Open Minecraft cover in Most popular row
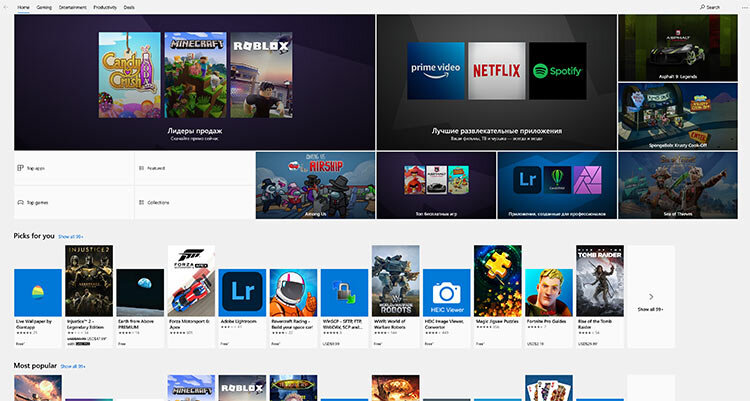This screenshot has width=750, height=401. coord(191,388)
